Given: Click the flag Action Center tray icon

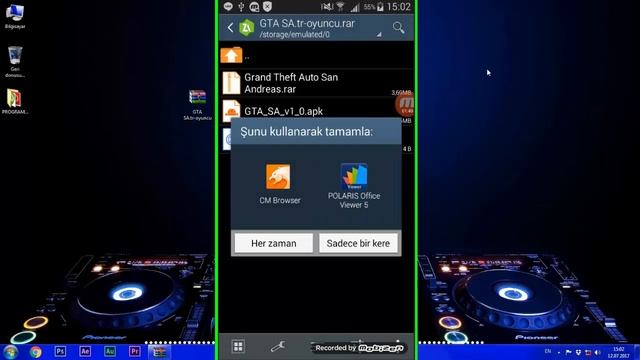Looking at the screenshot, I should 568,352.
